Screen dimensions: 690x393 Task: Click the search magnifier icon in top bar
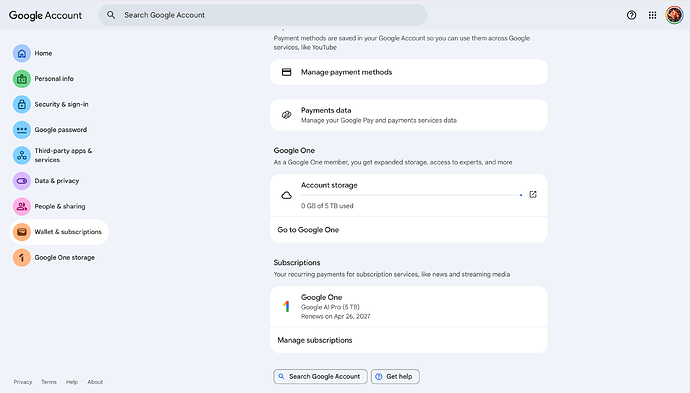[111, 15]
